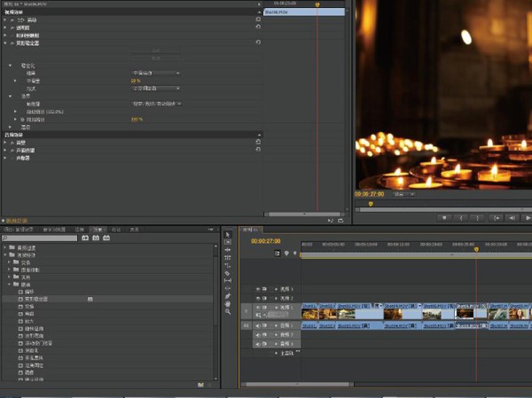The height and width of the screenshot is (398, 532).
Task: Select the Hand tool
Action: pyautogui.click(x=228, y=304)
